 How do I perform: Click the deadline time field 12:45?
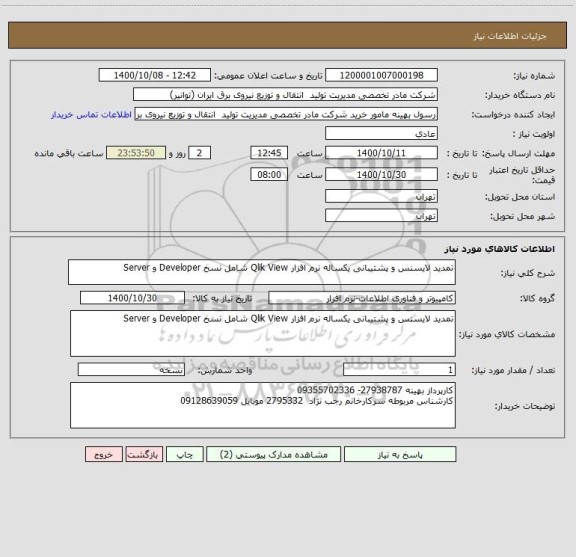pos(269,153)
